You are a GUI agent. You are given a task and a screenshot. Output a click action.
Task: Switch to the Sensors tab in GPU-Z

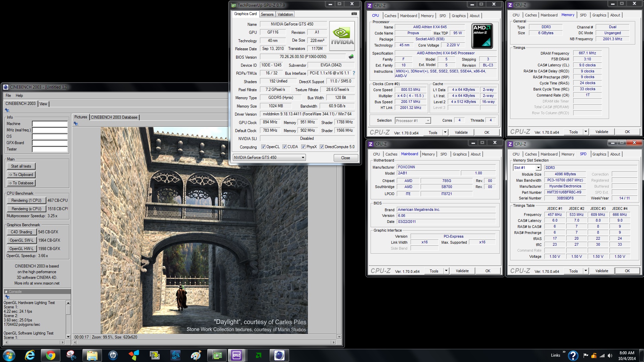point(267,14)
